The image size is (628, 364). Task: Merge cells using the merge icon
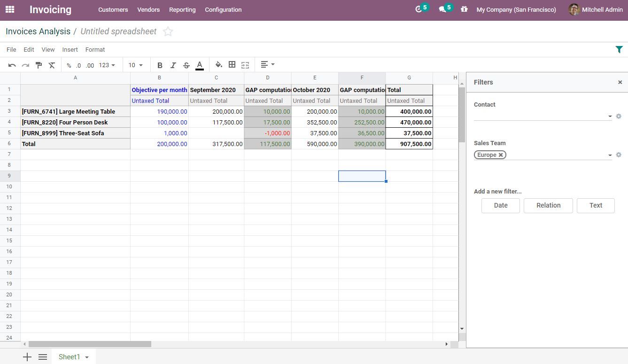pos(245,65)
